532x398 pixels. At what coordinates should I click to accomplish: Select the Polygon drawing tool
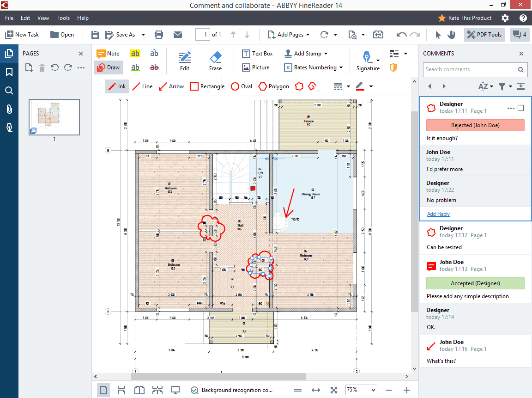274,86
